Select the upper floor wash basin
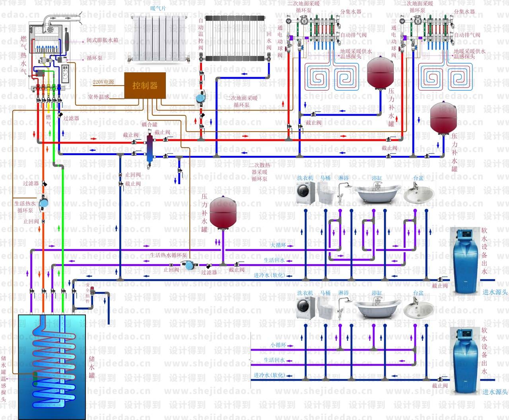 [419, 193]
